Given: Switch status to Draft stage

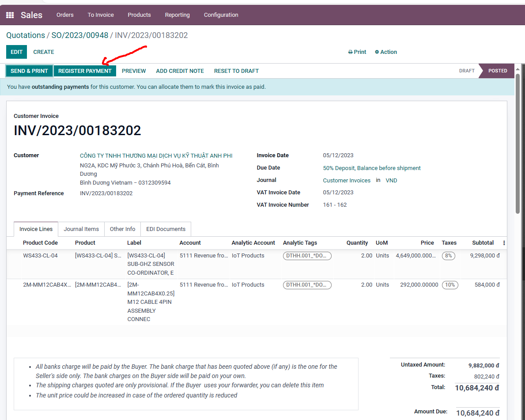Looking at the screenshot, I should pos(466,71).
